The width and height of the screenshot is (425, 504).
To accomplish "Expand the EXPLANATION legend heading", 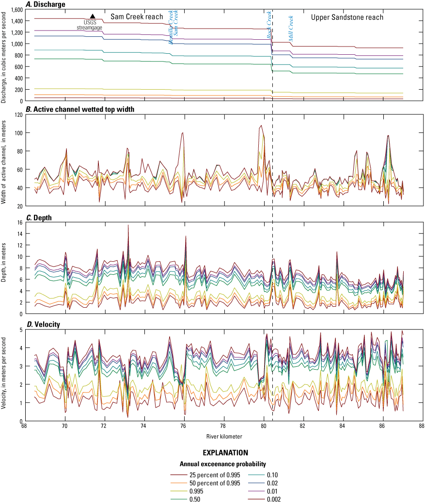I will pos(225,453).
